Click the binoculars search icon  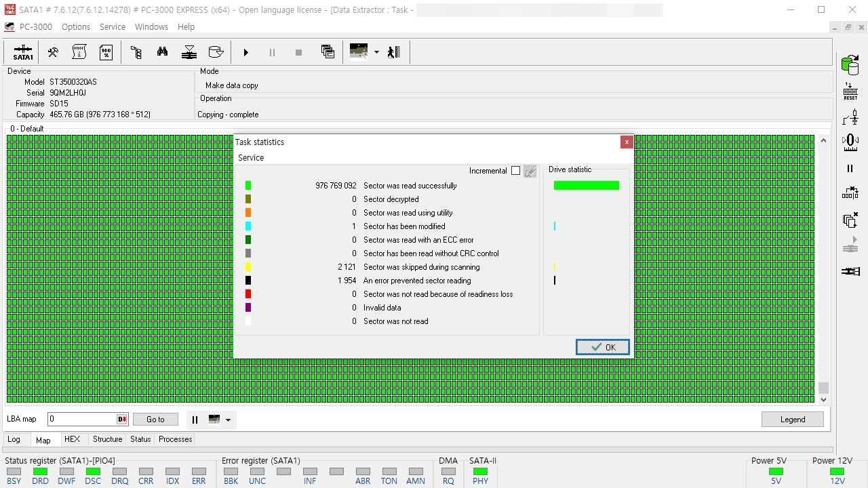(x=162, y=52)
